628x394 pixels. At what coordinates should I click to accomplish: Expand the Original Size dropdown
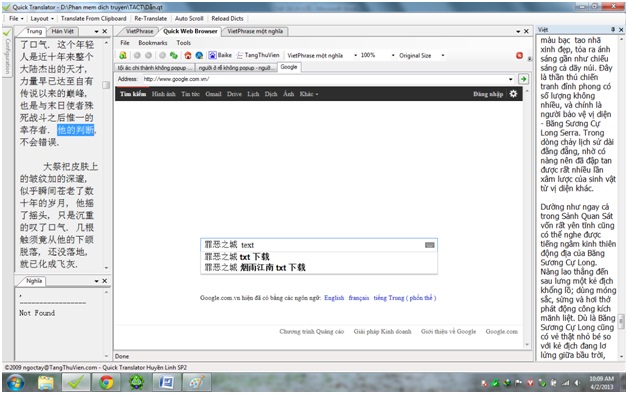tap(443, 55)
